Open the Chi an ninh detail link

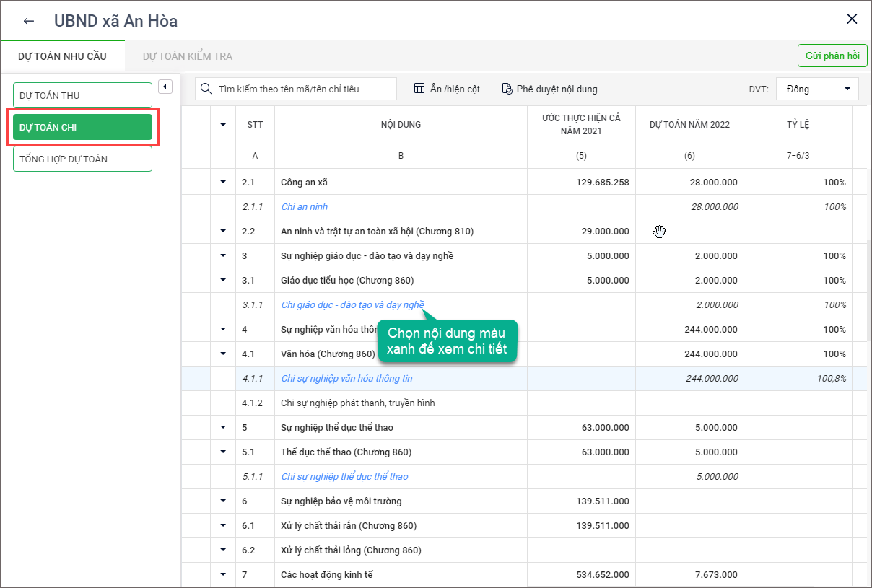(304, 206)
